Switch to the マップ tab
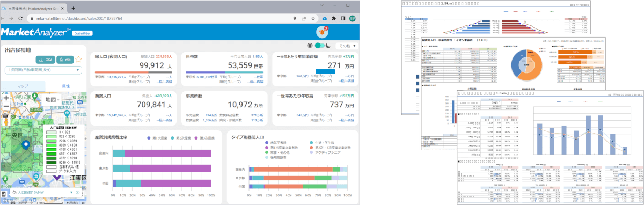 point(23,86)
